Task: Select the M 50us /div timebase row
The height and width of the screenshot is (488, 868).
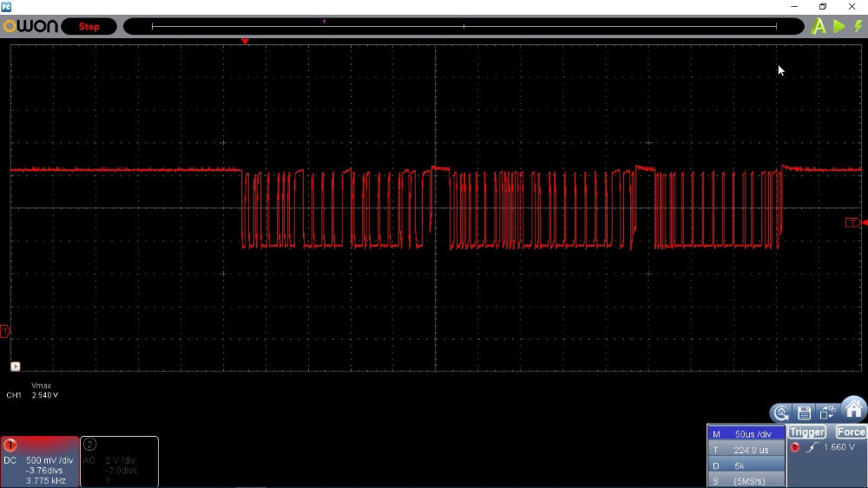Action: tap(746, 433)
